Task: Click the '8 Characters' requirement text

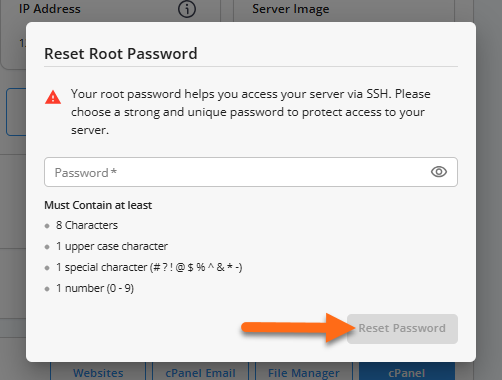Action: 87,225
